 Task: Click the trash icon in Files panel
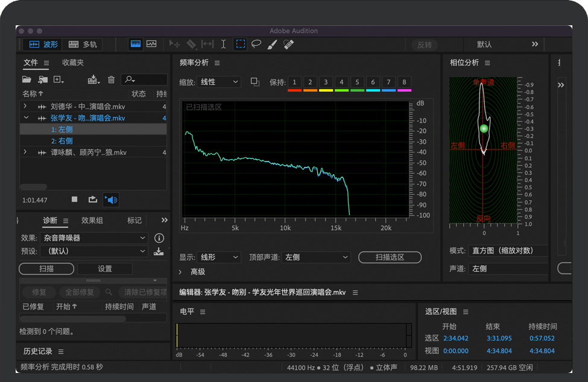click(x=111, y=80)
